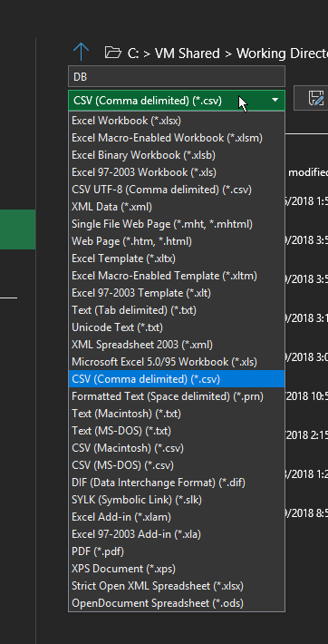This screenshot has width=328, height=644.
Task: Select Web Page (*.htm, *.html)
Action: [x=177, y=241]
